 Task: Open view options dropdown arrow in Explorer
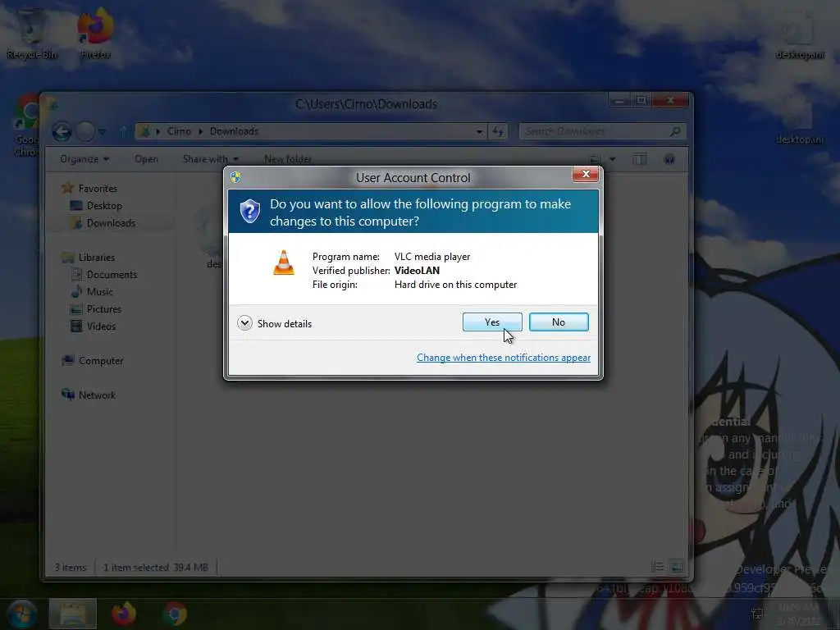(612, 159)
